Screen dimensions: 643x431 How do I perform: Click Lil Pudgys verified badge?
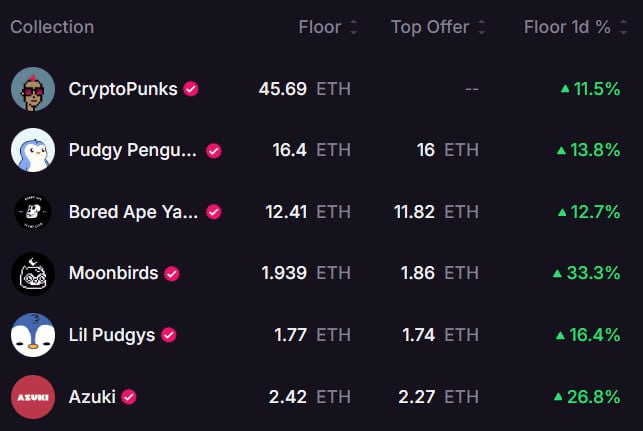pos(169,335)
